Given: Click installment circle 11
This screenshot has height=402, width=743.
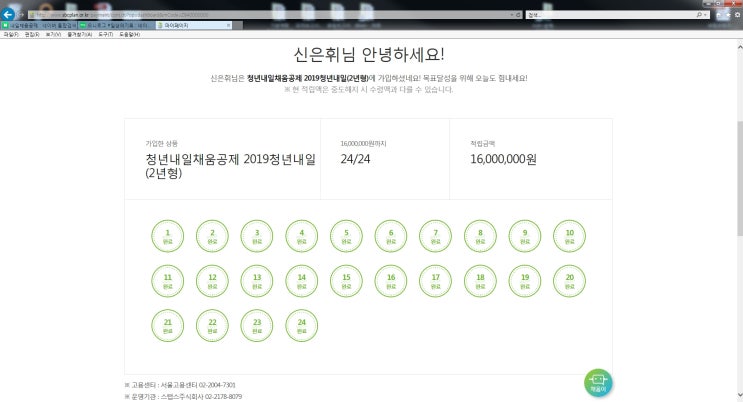Looking at the screenshot, I should click(168, 281).
